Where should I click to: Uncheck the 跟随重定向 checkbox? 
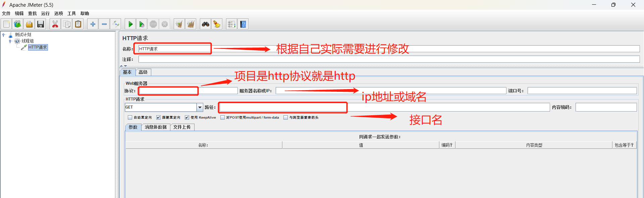(158, 118)
